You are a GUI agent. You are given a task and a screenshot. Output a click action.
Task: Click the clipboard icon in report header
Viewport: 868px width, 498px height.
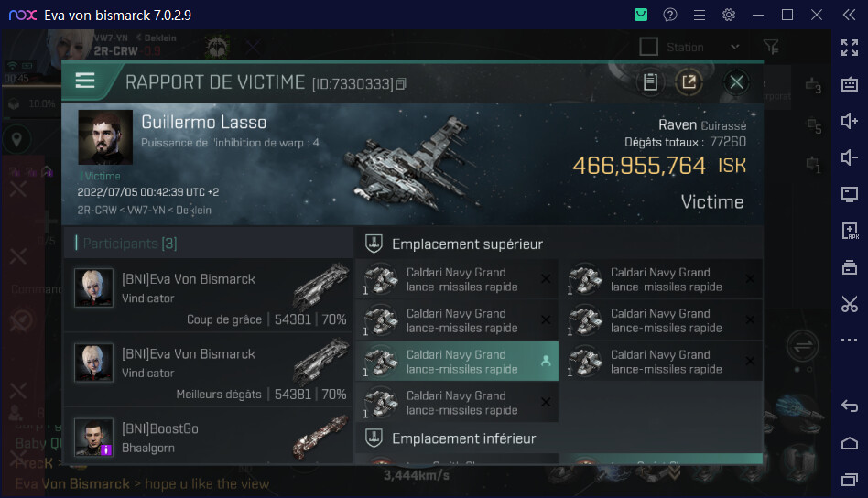(x=650, y=82)
